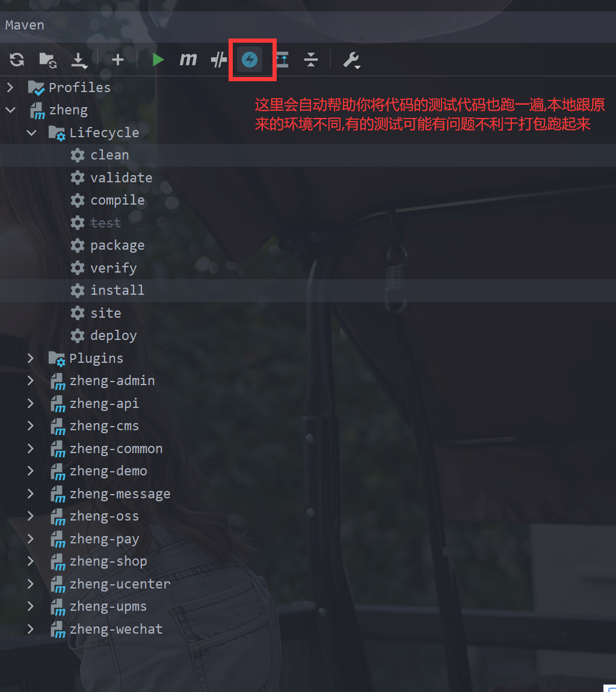Screen dimensions: 616x692
Task: Click the Maven tool window title
Action: (x=25, y=25)
